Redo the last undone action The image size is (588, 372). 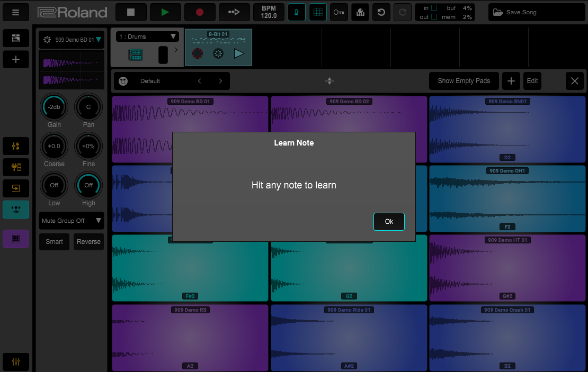point(403,12)
